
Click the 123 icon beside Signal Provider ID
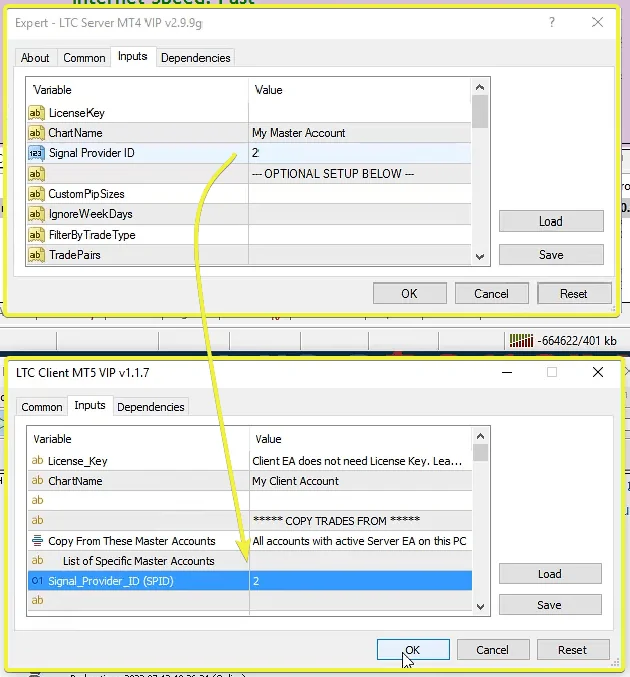(36, 153)
